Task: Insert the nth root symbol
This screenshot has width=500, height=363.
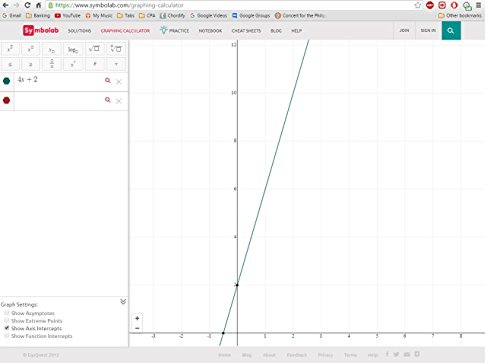Action: [x=116, y=49]
